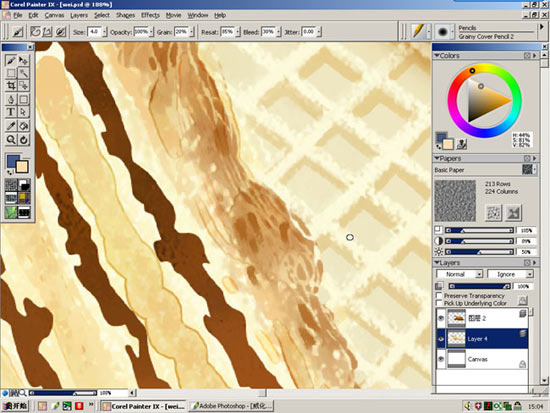
Task: Select the Rotate Page tool
Action: click(24, 140)
